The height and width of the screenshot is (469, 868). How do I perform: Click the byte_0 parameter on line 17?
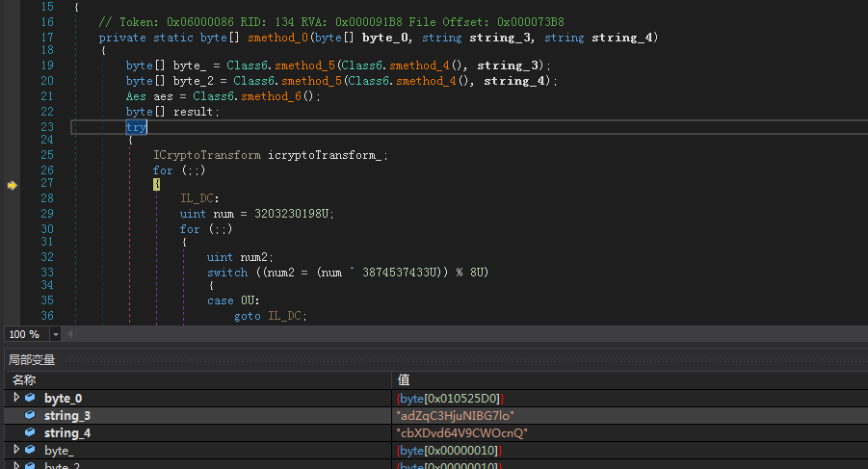tap(386, 38)
